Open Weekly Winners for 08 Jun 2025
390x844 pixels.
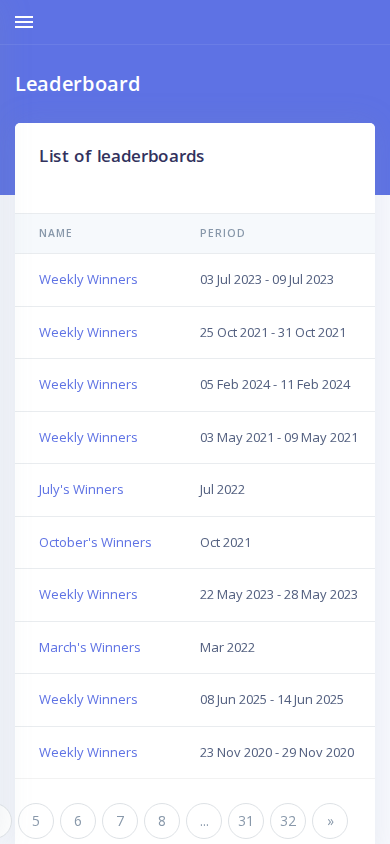click(x=88, y=699)
